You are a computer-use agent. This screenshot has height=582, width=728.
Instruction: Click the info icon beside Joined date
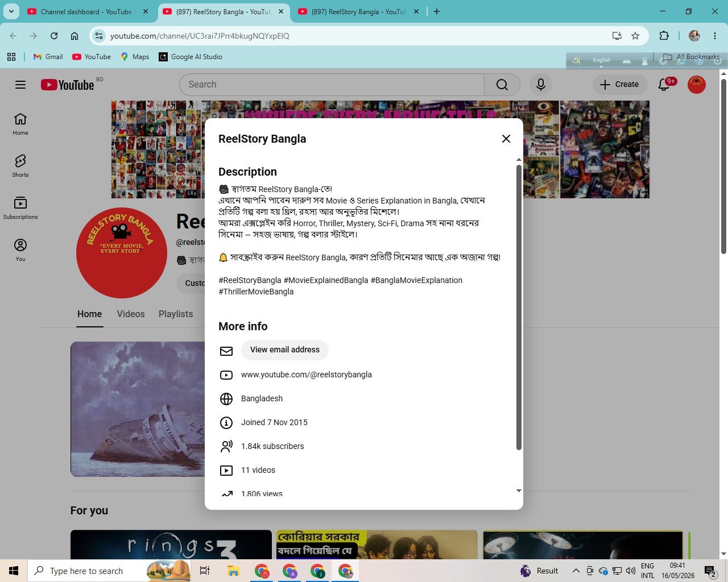226,423
